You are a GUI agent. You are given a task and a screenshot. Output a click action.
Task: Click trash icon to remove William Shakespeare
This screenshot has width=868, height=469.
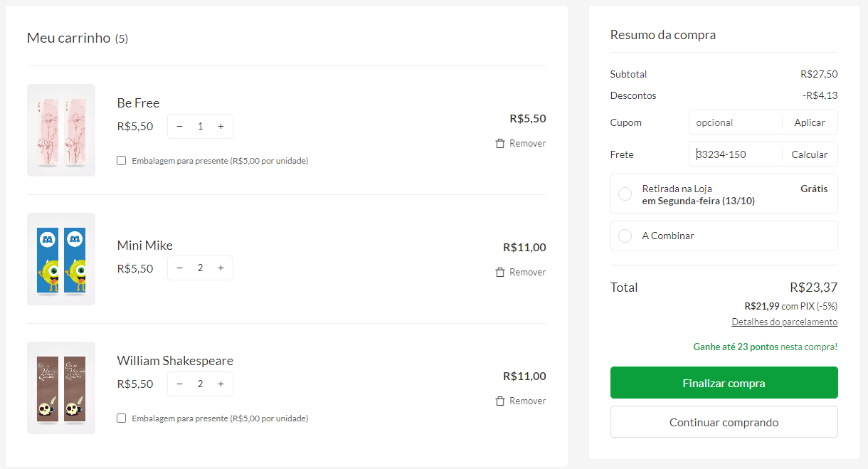coord(500,401)
